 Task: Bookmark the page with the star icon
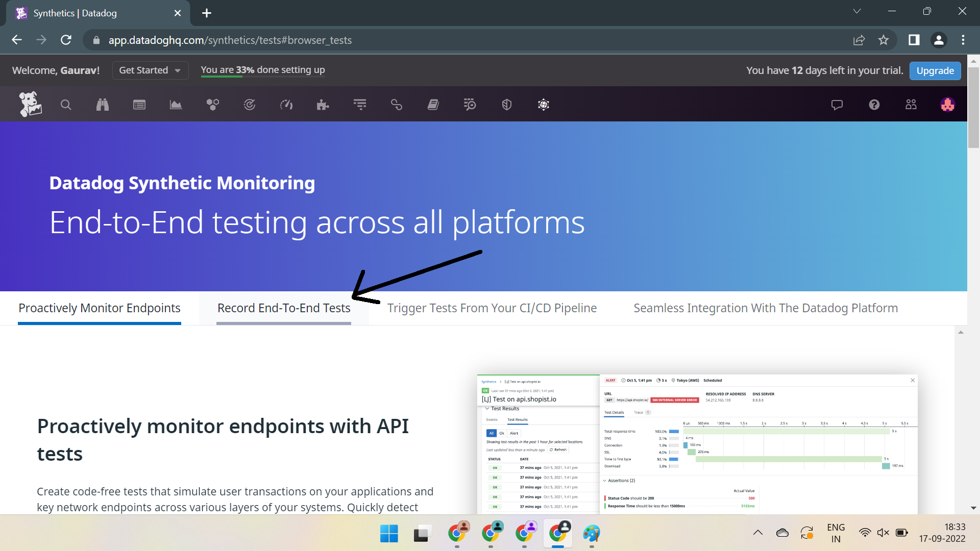pos(884,40)
